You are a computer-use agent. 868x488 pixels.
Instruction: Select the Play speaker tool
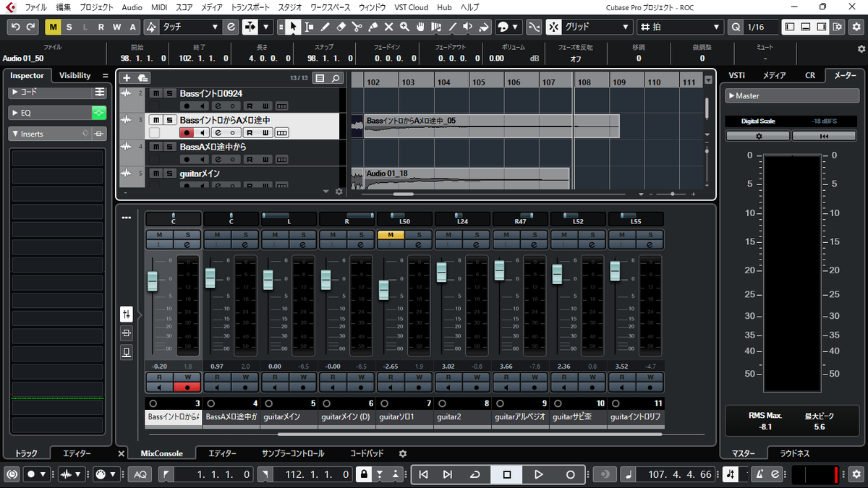coord(468,27)
